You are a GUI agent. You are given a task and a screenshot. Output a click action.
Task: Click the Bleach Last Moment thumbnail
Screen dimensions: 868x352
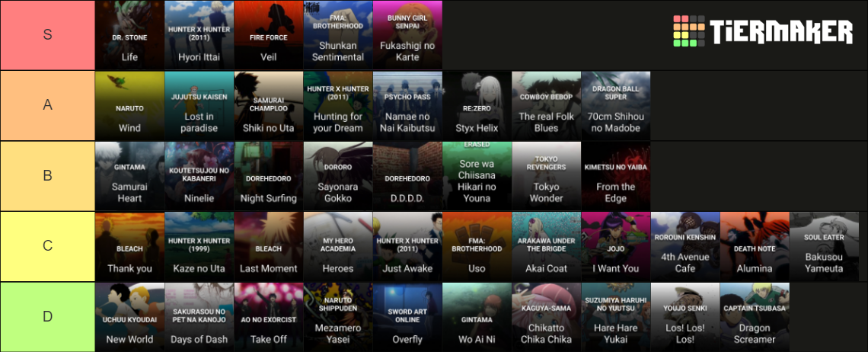tap(269, 246)
